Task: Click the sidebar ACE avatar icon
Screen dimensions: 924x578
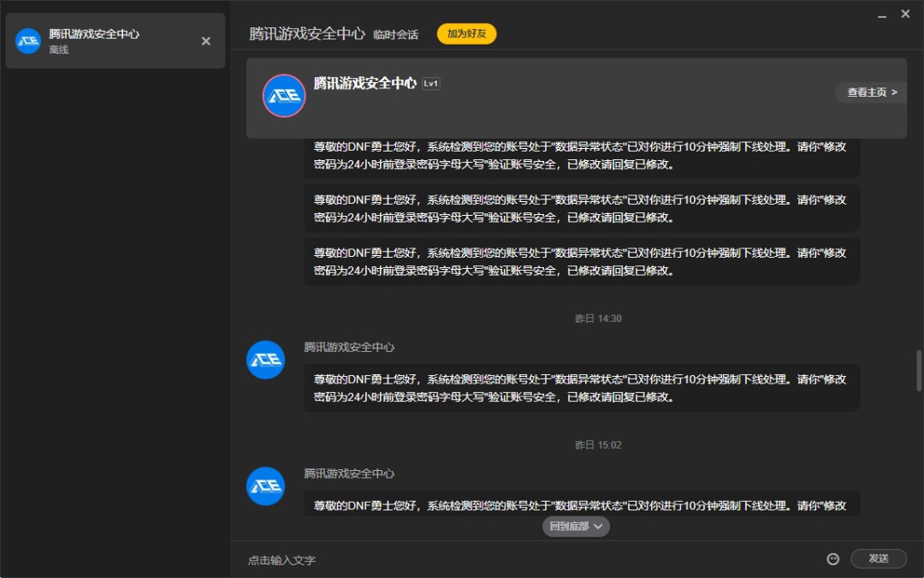Action: pyautogui.click(x=28, y=41)
